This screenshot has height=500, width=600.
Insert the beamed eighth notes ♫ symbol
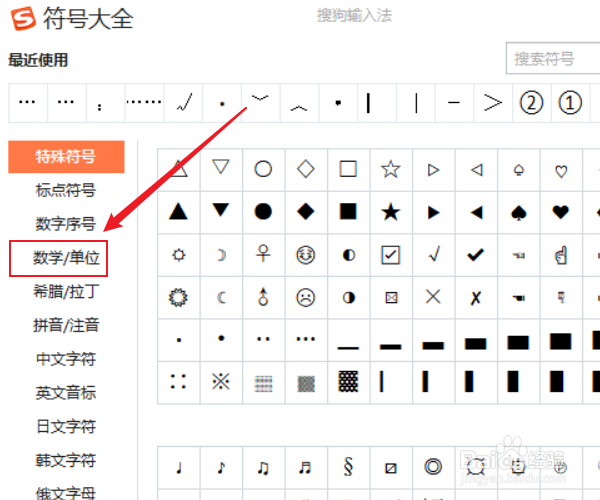pos(263,467)
